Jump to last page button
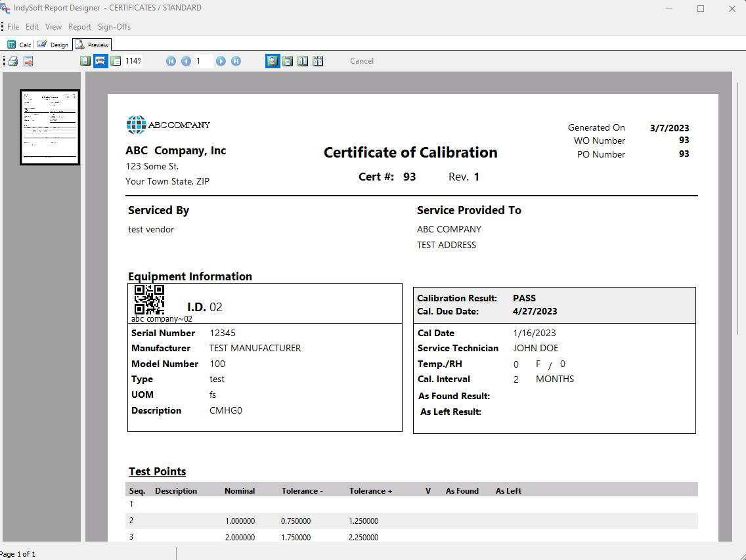The image size is (746, 560). pyautogui.click(x=236, y=61)
